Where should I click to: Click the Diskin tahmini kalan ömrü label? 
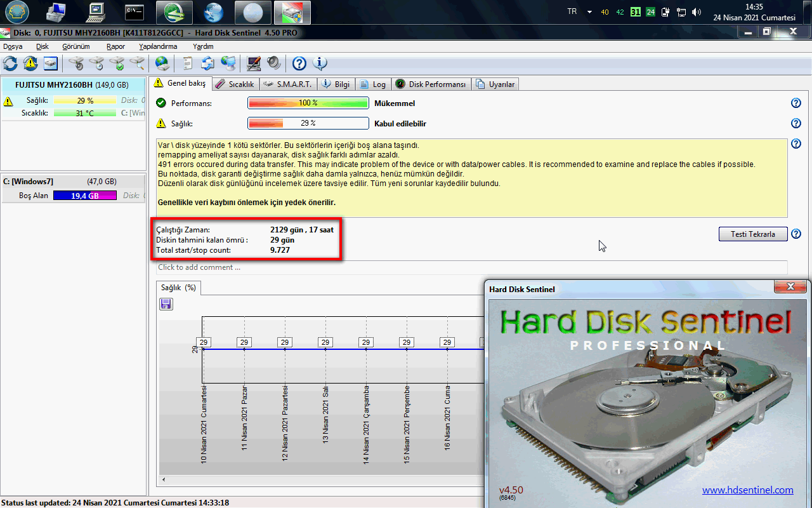tap(202, 240)
